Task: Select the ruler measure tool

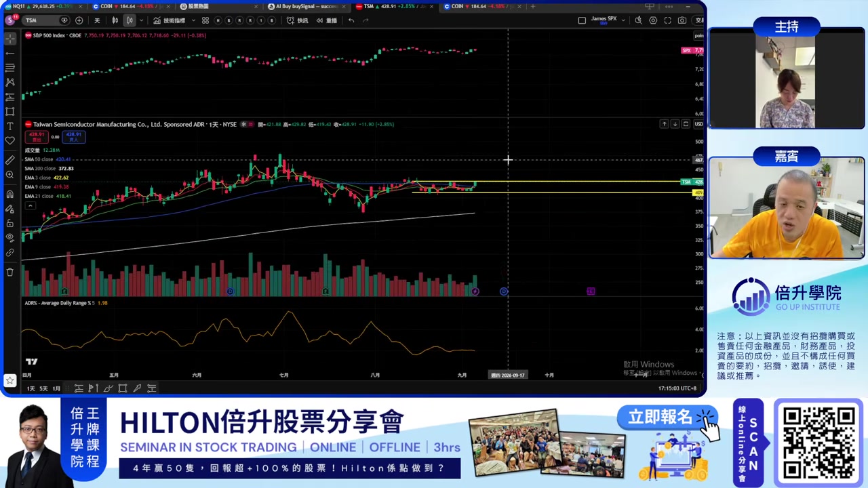Action: (10, 161)
